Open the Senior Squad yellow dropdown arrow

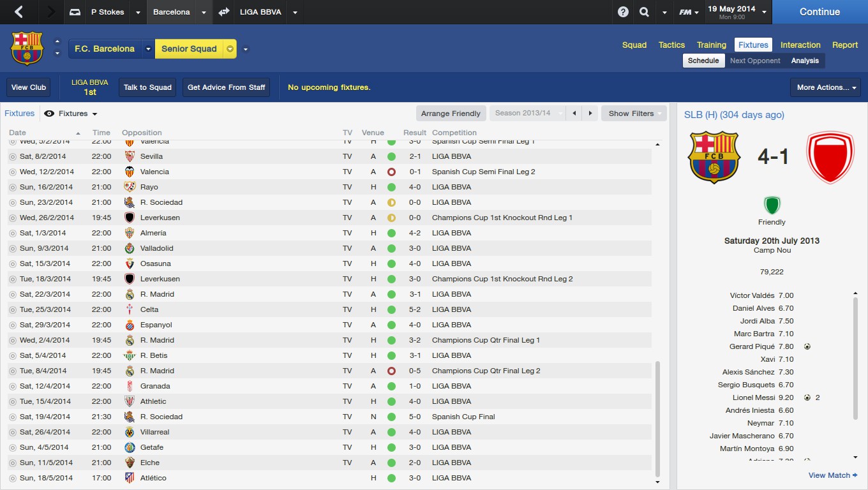point(230,49)
